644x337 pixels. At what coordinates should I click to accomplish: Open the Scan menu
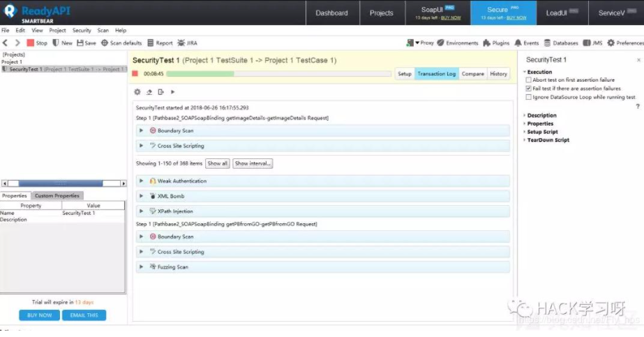coord(103,31)
